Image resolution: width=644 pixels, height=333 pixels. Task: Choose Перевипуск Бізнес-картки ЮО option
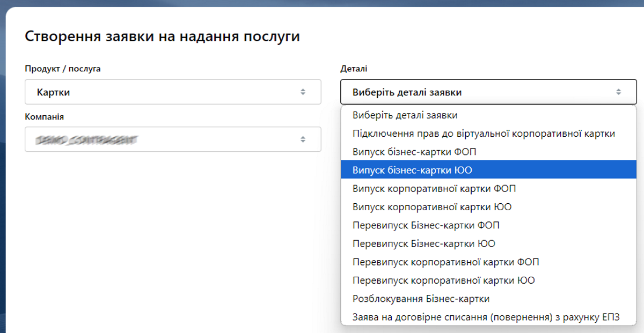(x=488, y=243)
